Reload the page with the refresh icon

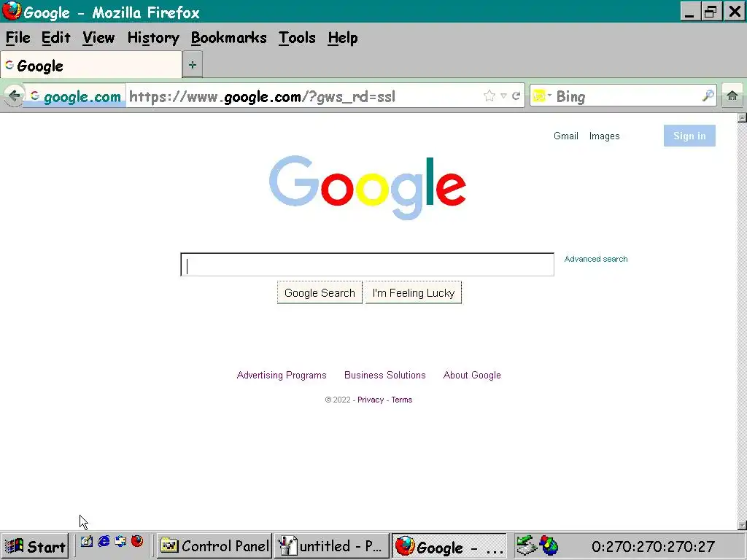pos(516,96)
